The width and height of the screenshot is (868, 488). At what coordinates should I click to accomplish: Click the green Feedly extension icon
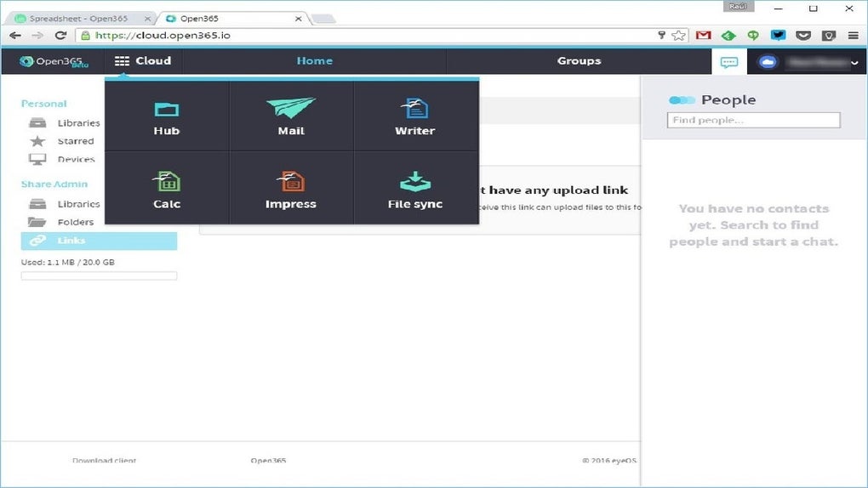click(x=728, y=36)
